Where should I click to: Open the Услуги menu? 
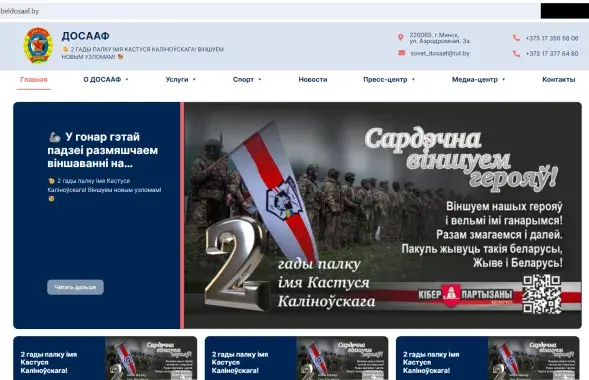pyautogui.click(x=177, y=80)
